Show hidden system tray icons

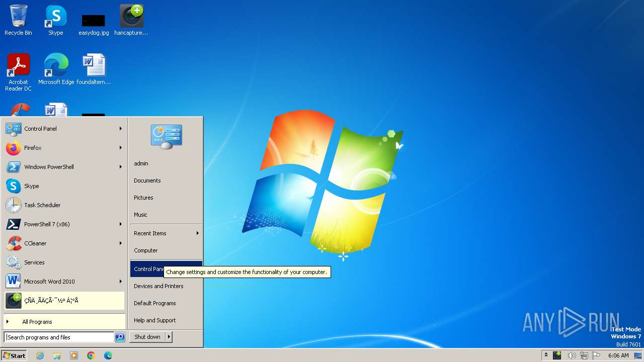[x=546, y=355]
